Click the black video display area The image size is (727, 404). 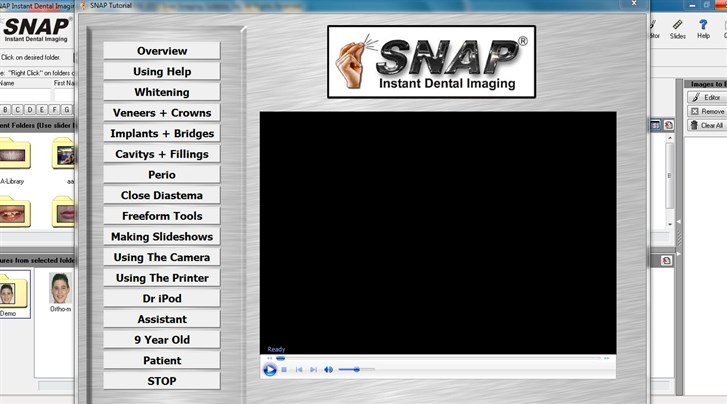tap(438, 233)
